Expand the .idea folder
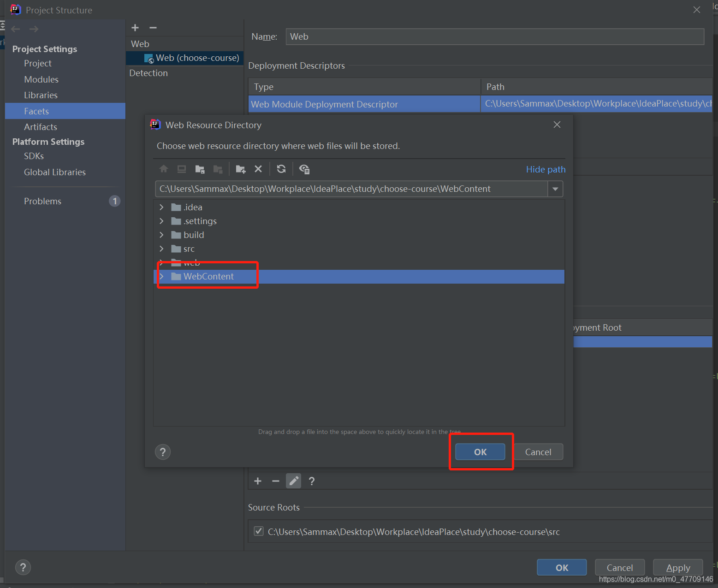 click(161, 207)
